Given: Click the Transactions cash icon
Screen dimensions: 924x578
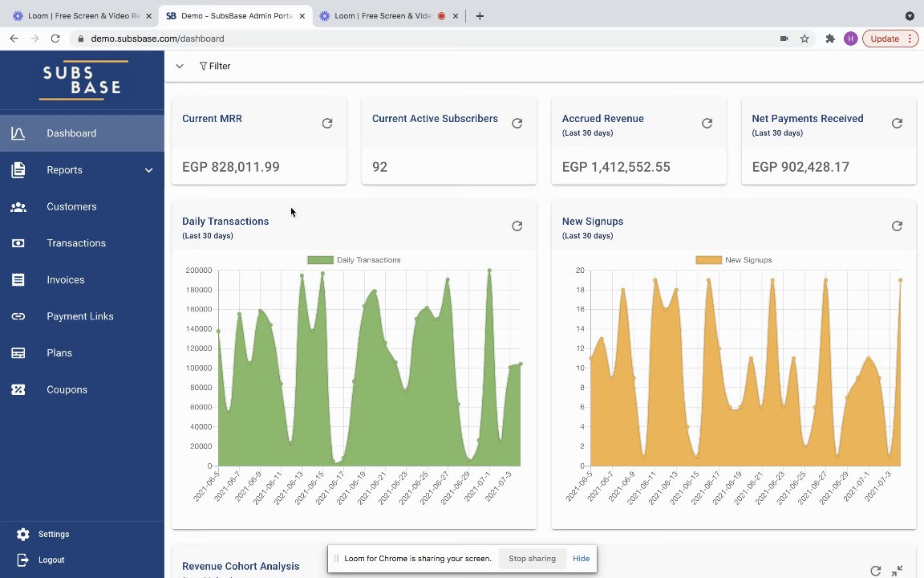Looking at the screenshot, I should click(x=18, y=243).
